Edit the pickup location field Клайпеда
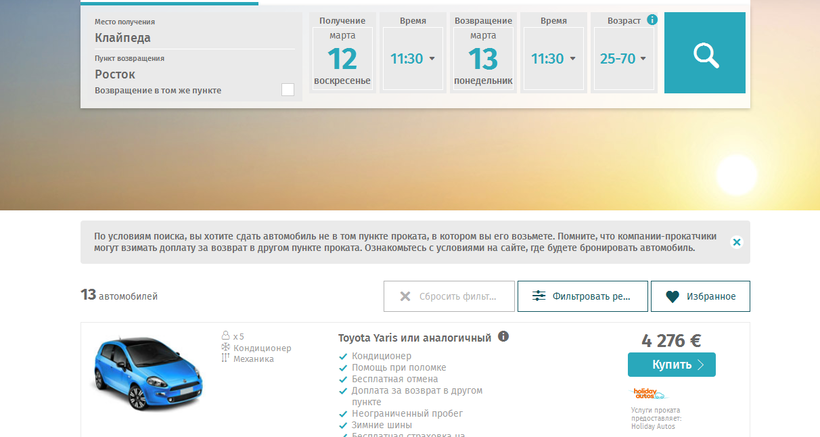 pos(190,38)
